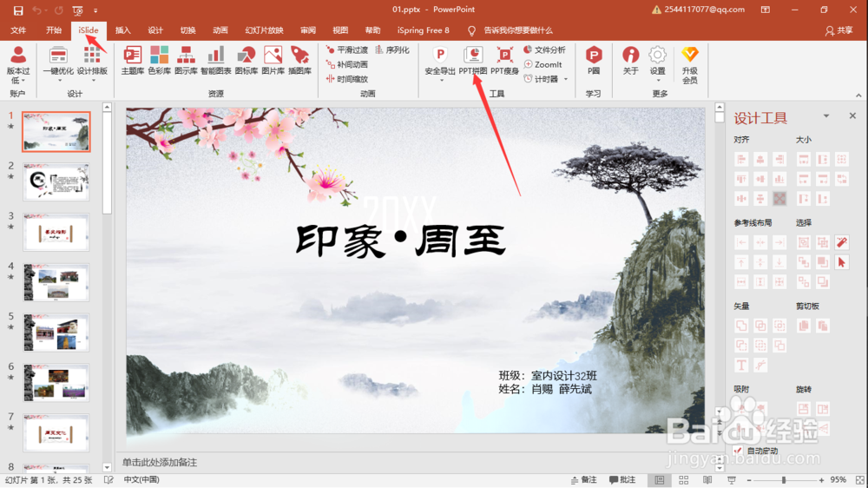Switch to reading view

(x=707, y=479)
